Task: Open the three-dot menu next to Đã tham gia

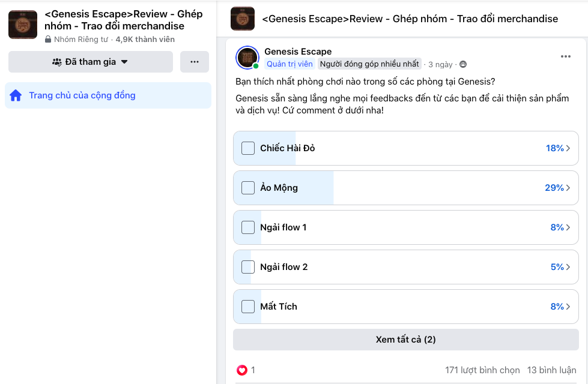Action: click(194, 62)
